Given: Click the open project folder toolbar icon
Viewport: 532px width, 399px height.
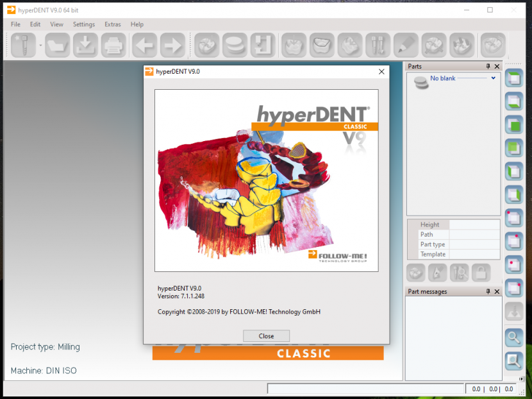Looking at the screenshot, I should tap(56, 45).
